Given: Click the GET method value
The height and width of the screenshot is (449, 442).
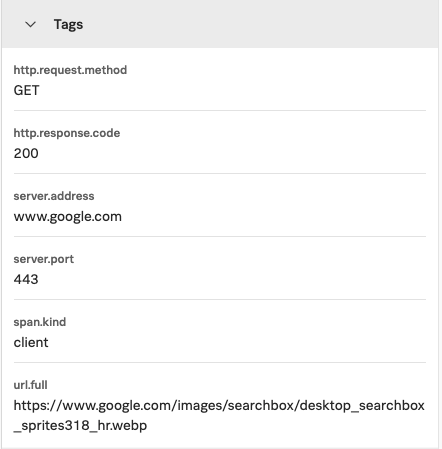Looking at the screenshot, I should [x=27, y=90].
